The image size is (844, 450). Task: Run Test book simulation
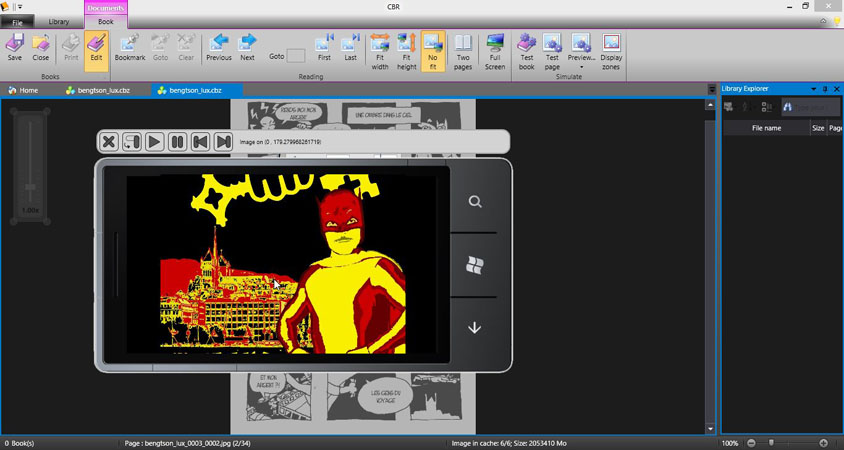(526, 52)
